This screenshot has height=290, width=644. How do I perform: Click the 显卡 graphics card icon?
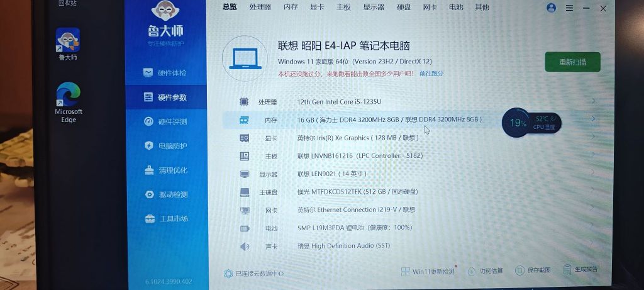(244, 138)
